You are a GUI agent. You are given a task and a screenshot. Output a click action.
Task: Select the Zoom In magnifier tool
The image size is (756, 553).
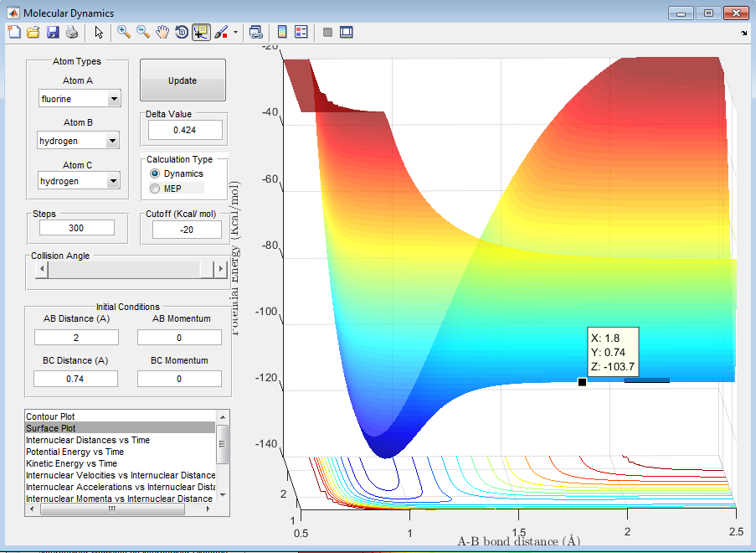124,32
